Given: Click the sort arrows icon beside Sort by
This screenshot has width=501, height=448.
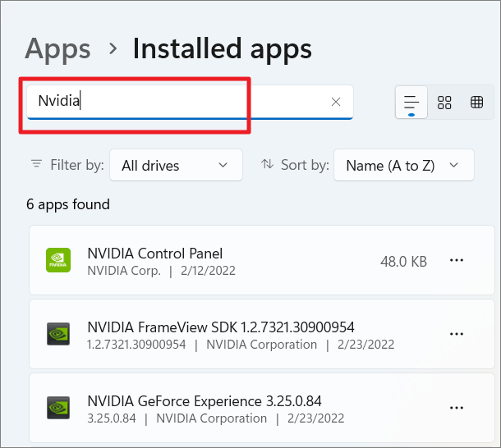Looking at the screenshot, I should coord(267,164).
